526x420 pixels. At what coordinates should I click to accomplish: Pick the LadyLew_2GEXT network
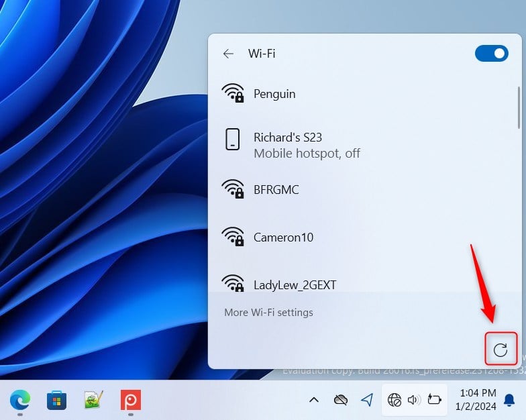click(364, 282)
